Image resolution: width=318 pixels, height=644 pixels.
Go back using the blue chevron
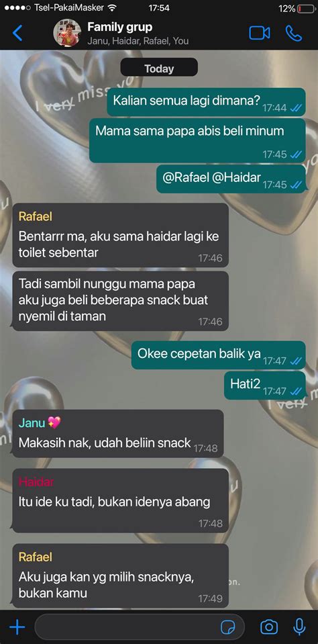[x=17, y=33]
